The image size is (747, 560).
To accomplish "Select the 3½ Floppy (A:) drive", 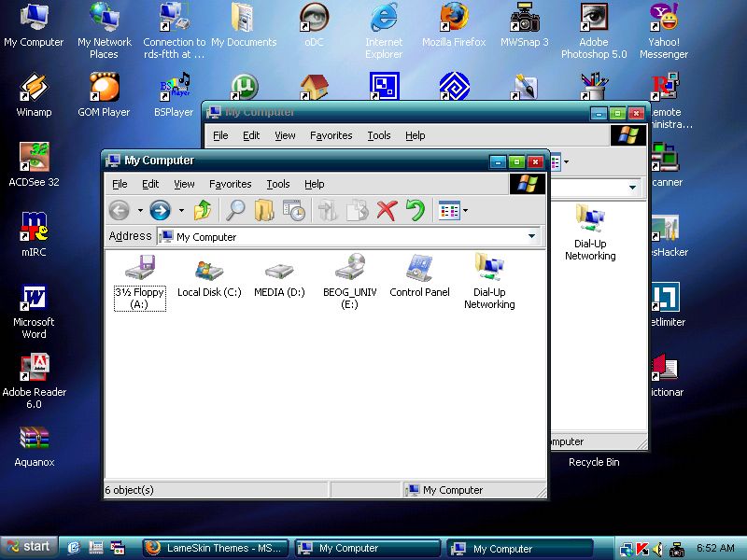I will (139, 283).
